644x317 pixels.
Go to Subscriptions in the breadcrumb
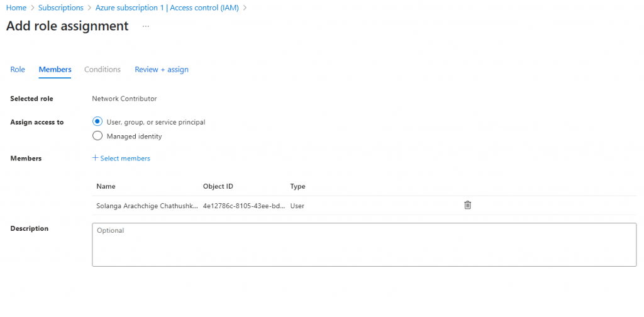(x=60, y=8)
